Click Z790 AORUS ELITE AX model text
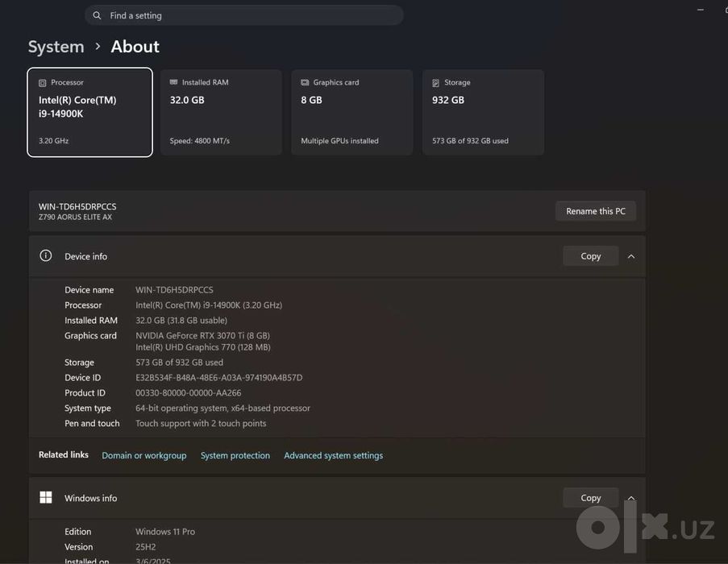728x564 pixels. click(x=75, y=217)
